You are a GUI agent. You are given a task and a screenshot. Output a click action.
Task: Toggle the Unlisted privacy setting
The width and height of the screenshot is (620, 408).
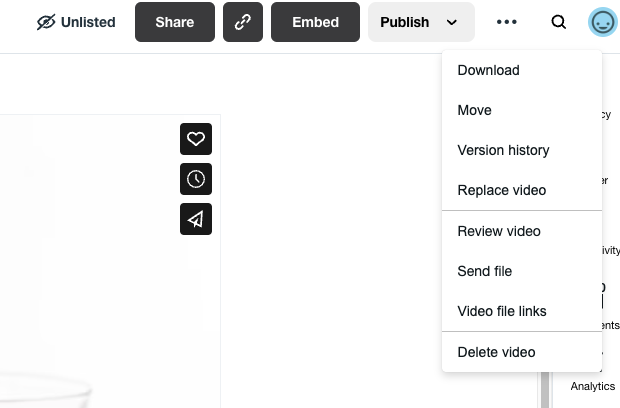pos(76,22)
